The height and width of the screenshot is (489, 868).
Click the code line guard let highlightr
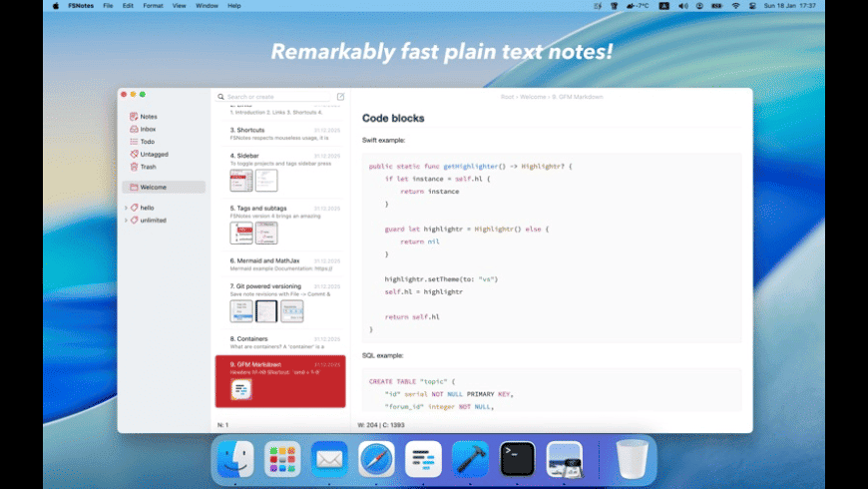coord(467,229)
